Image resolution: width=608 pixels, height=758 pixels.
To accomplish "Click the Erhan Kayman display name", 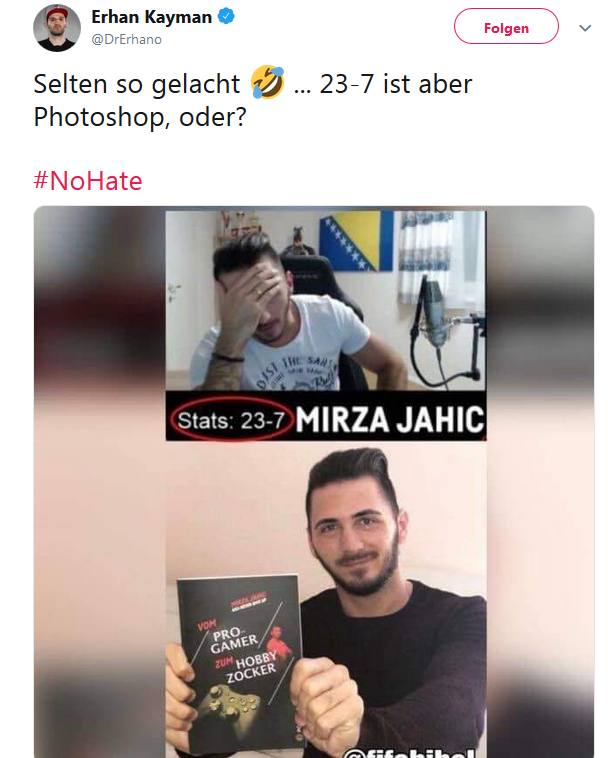I will (x=152, y=17).
